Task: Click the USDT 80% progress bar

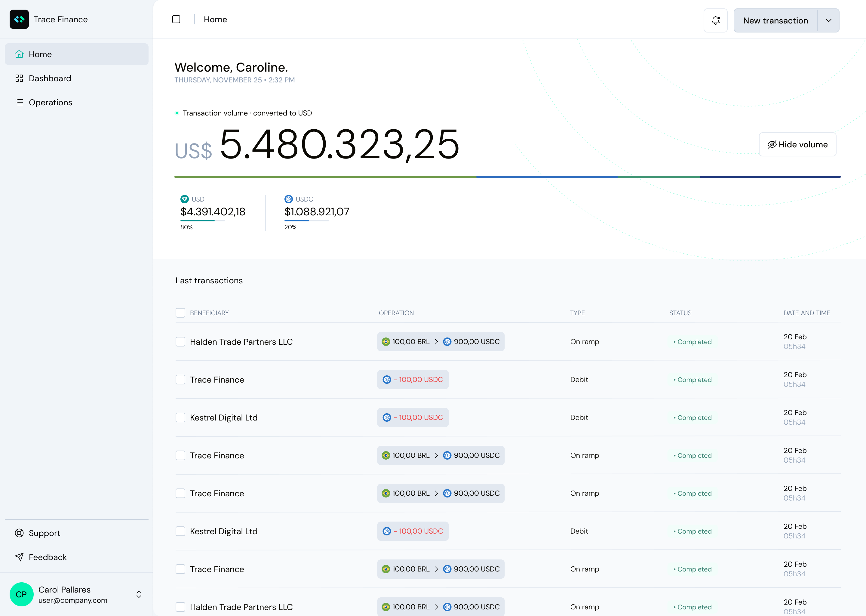Action: 202,221
